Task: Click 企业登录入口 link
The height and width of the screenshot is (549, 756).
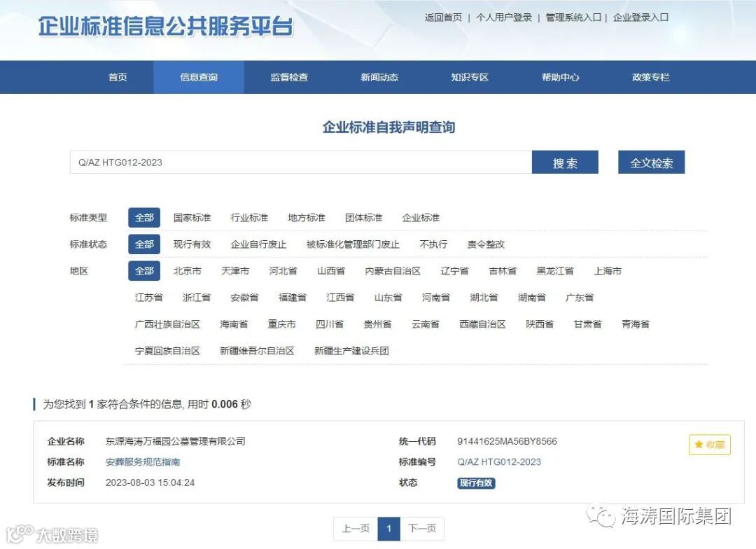Action: (x=640, y=18)
